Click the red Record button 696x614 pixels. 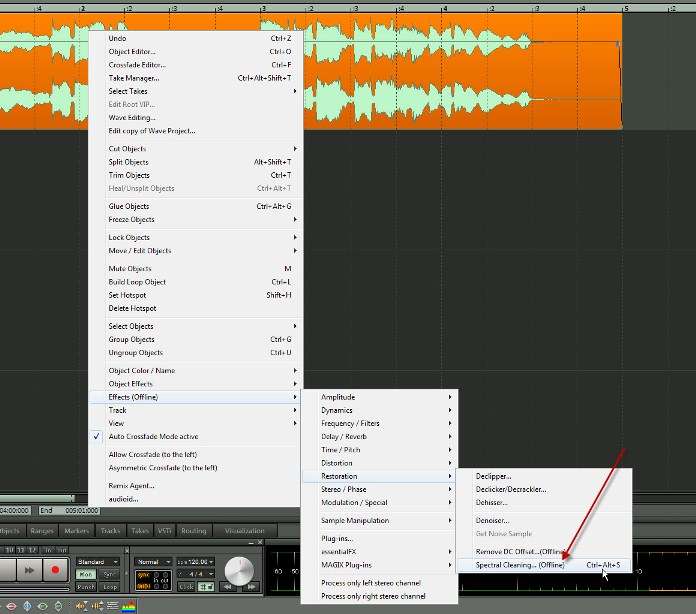55,570
